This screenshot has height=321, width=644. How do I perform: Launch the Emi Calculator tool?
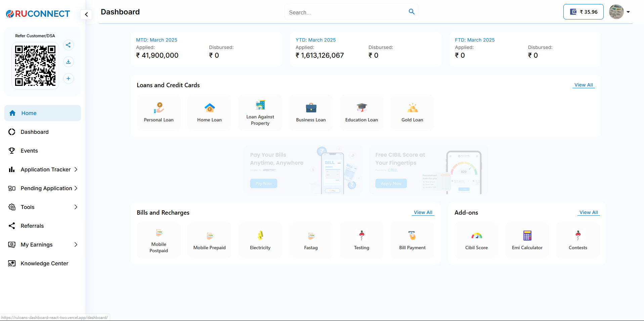(527, 240)
